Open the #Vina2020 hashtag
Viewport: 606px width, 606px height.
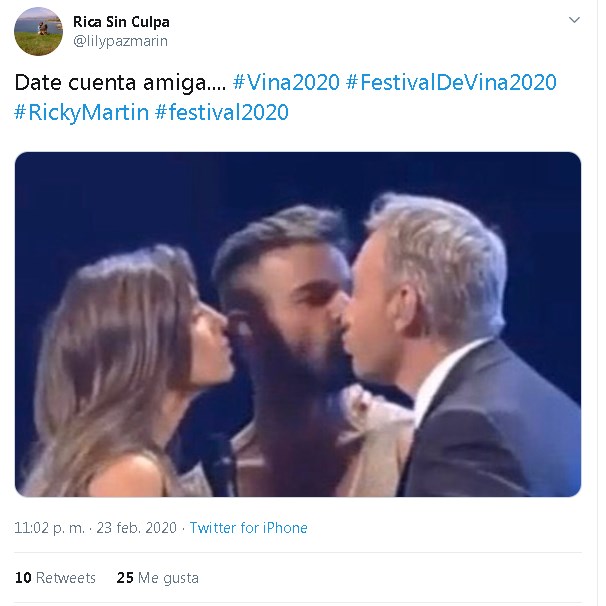point(285,82)
